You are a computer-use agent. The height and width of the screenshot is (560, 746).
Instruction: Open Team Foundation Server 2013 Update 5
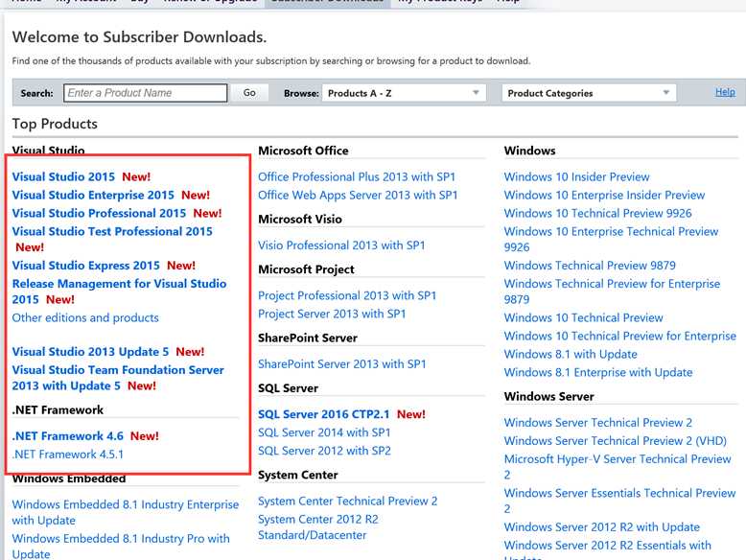tap(118, 378)
